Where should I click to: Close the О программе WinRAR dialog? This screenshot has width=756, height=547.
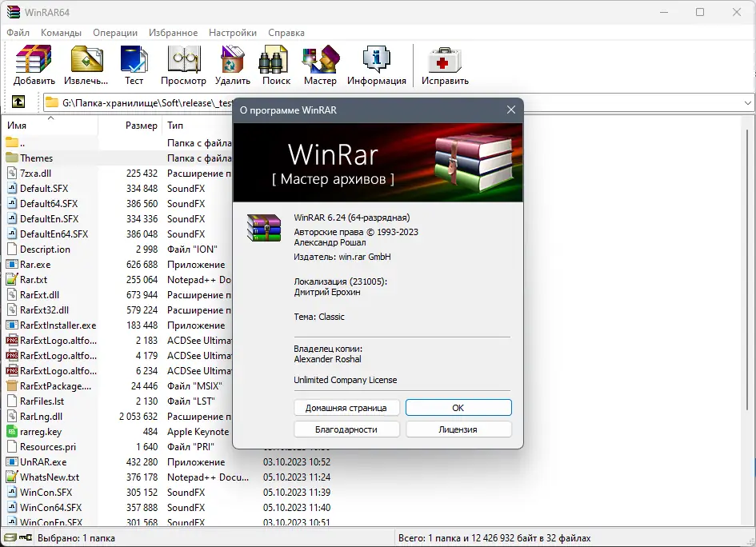511,110
